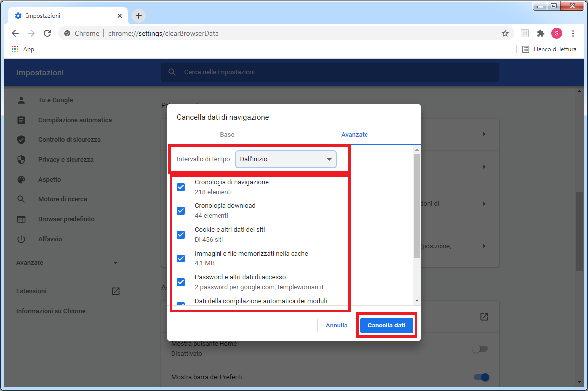Image resolution: width=588 pixels, height=391 pixels.
Task: Click the settings search magnifier icon
Action: 172,72
